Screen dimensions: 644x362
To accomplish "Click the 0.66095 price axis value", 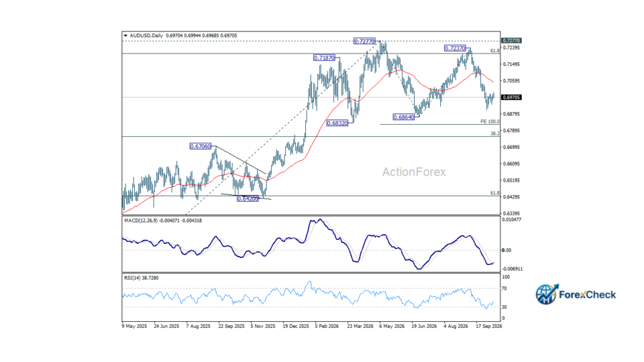I will click(x=511, y=164).
